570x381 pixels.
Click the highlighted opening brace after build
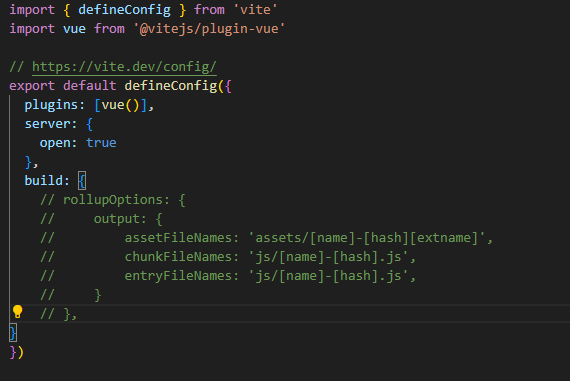(x=82, y=181)
